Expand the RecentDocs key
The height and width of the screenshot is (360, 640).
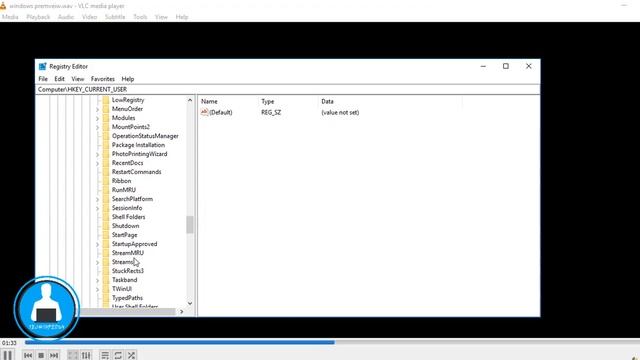coord(98,163)
